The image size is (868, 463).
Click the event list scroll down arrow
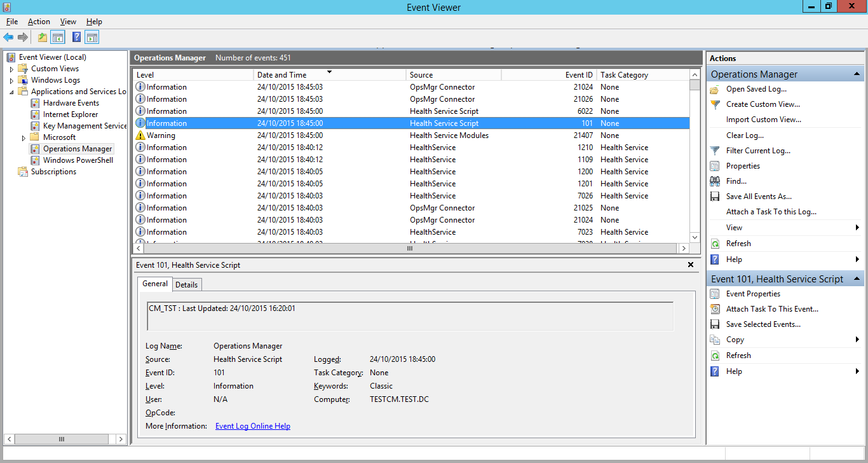tap(695, 237)
